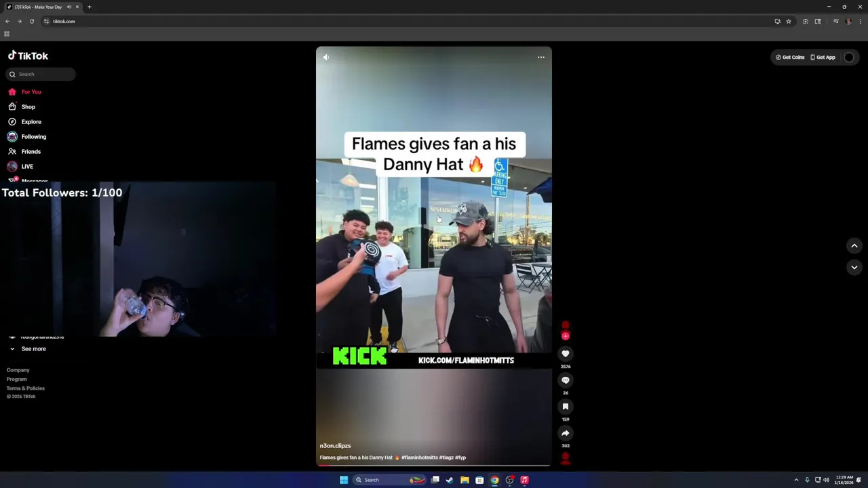
Task: Click the install app icon in address bar
Action: (777, 21)
